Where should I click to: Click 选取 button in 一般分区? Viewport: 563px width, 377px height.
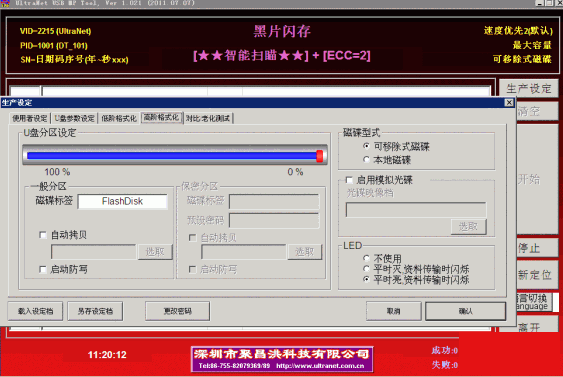point(155,252)
